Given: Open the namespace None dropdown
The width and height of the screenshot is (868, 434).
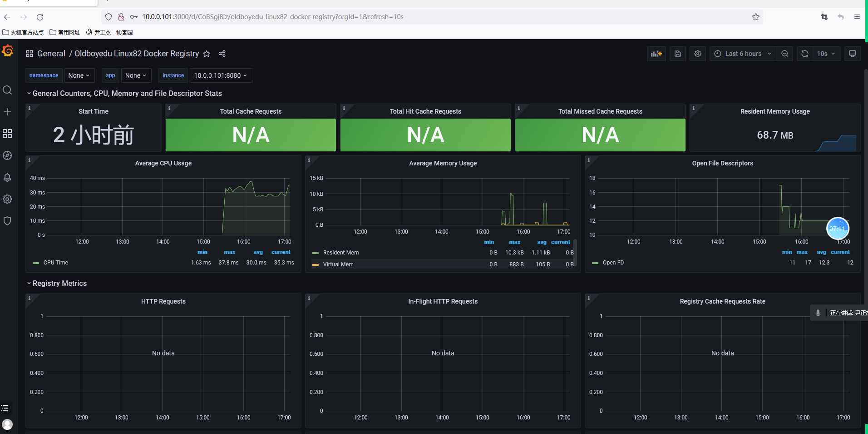Looking at the screenshot, I should click(x=79, y=75).
